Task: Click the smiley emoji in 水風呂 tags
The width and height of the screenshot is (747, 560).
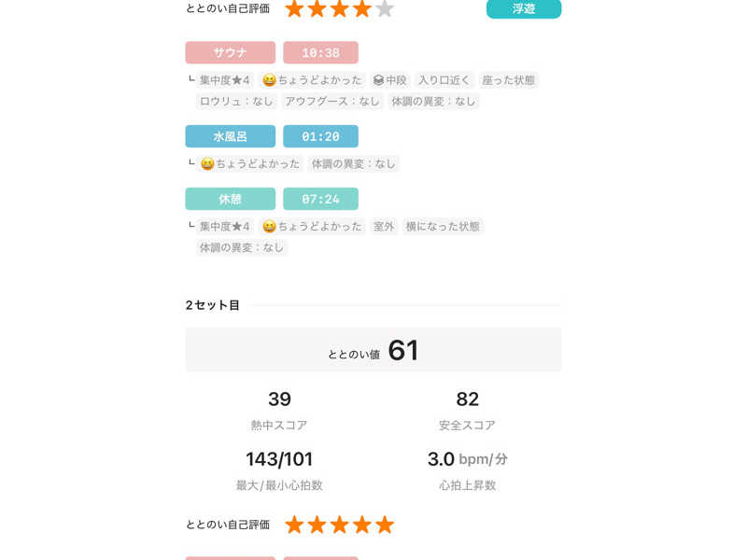Action: pyautogui.click(x=207, y=164)
